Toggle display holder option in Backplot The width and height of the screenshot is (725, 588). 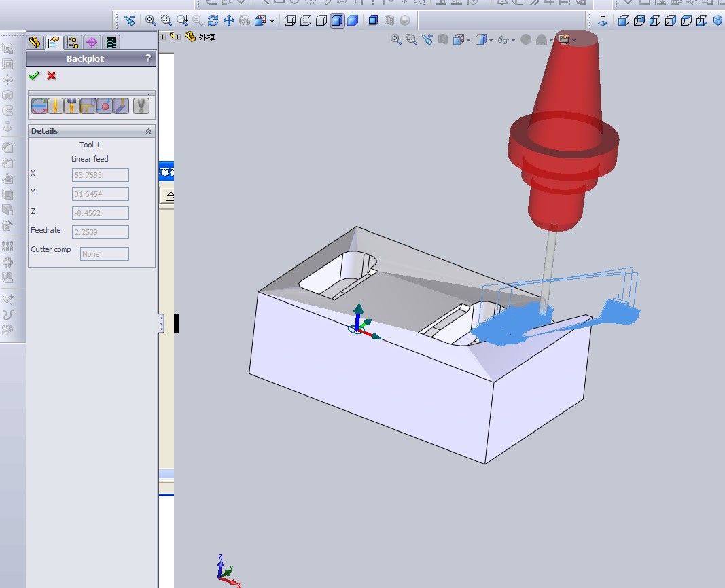pos(71,106)
